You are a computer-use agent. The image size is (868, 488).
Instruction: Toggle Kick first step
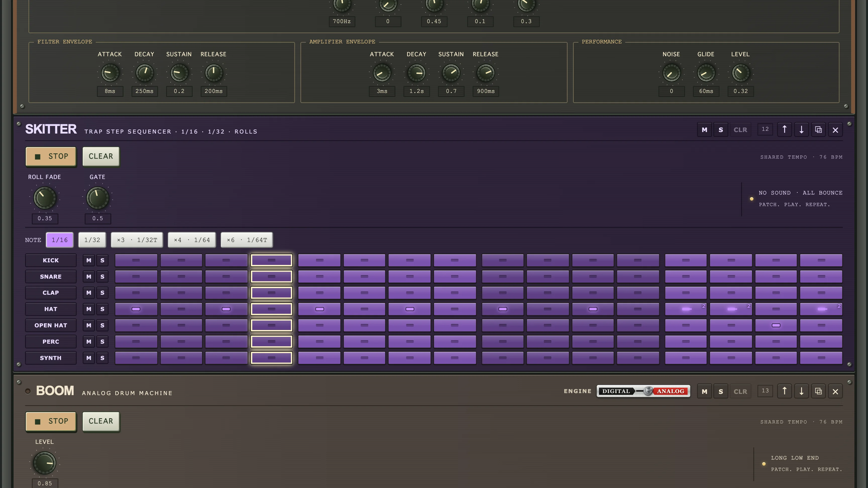pyautogui.click(x=136, y=260)
